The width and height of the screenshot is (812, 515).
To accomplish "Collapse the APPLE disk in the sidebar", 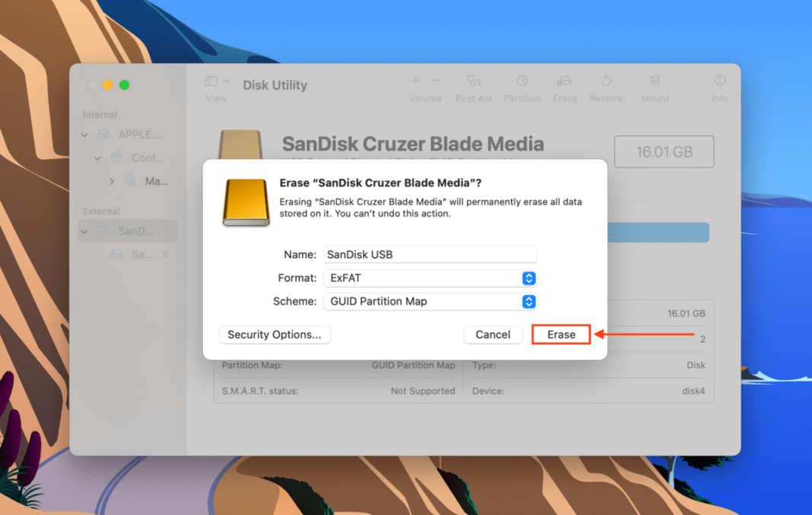I will tap(84, 134).
